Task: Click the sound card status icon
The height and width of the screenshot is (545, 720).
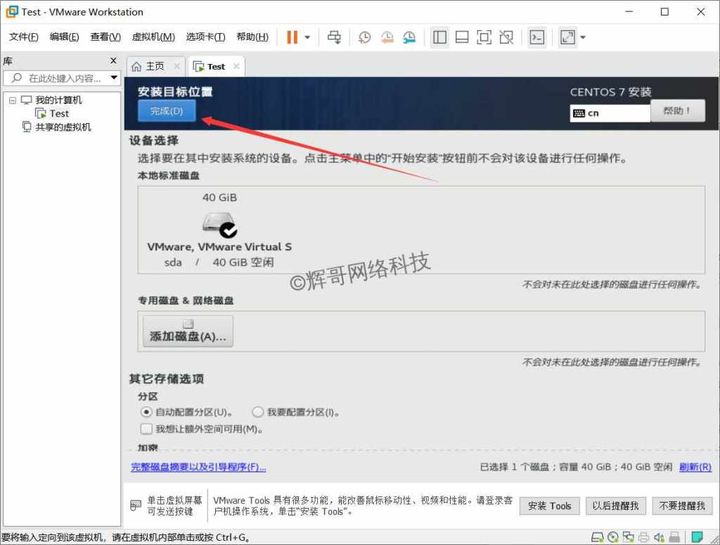Action: pyautogui.click(x=659, y=537)
